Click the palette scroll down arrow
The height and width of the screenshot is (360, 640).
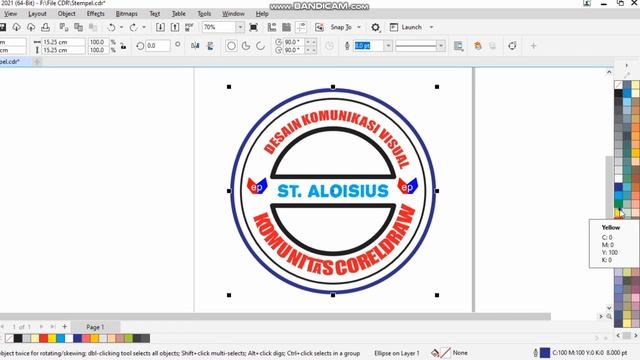(609, 308)
